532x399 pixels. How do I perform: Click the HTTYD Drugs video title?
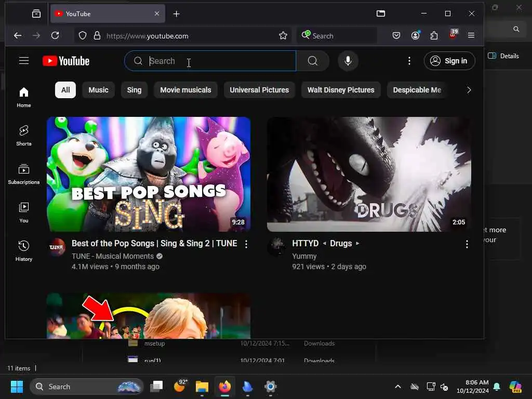326,243
